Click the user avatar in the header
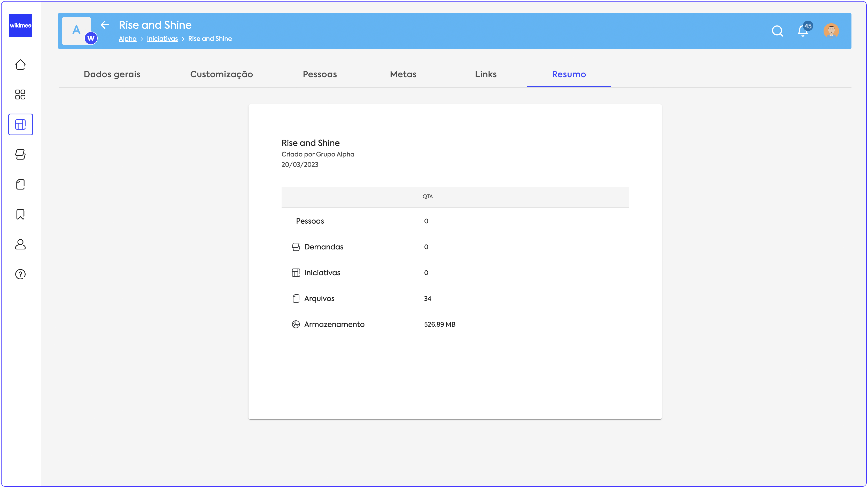This screenshot has height=488, width=868. coord(831,31)
